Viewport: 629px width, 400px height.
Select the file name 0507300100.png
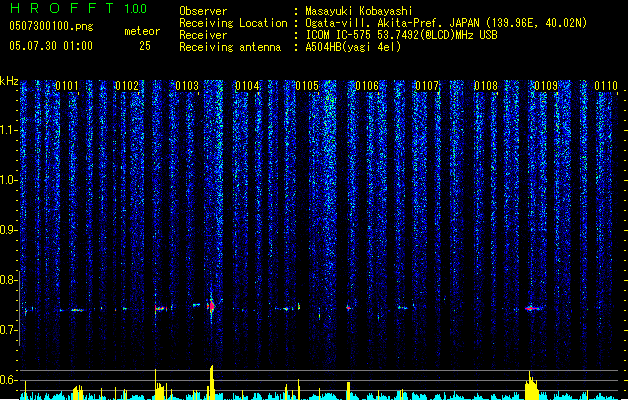pos(51,26)
